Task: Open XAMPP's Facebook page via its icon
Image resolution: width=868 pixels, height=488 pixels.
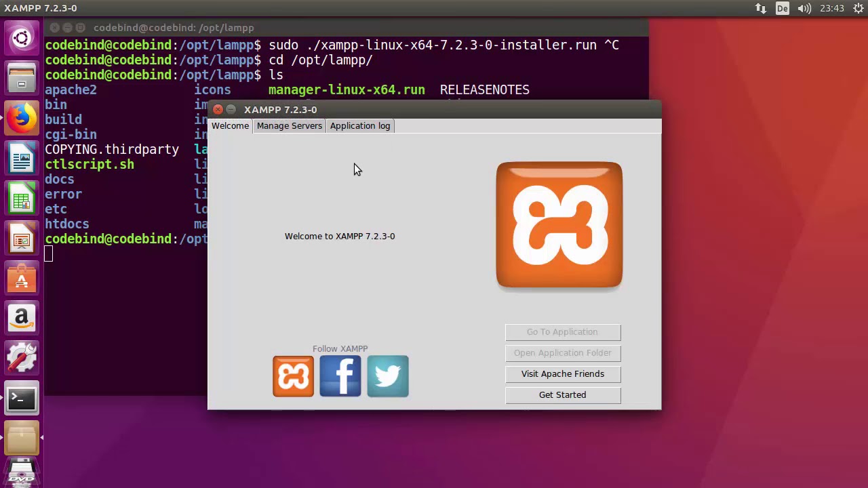Action: coord(340,375)
